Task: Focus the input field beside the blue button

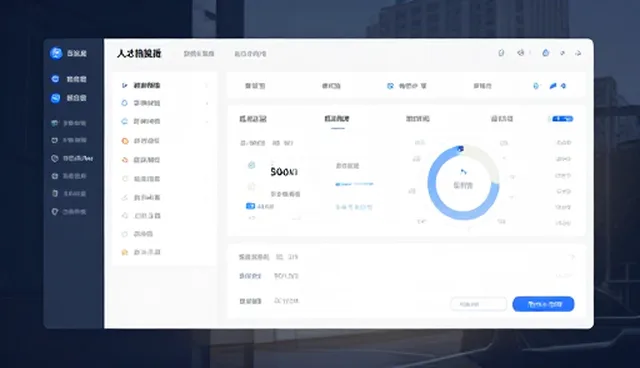Action: point(479,304)
